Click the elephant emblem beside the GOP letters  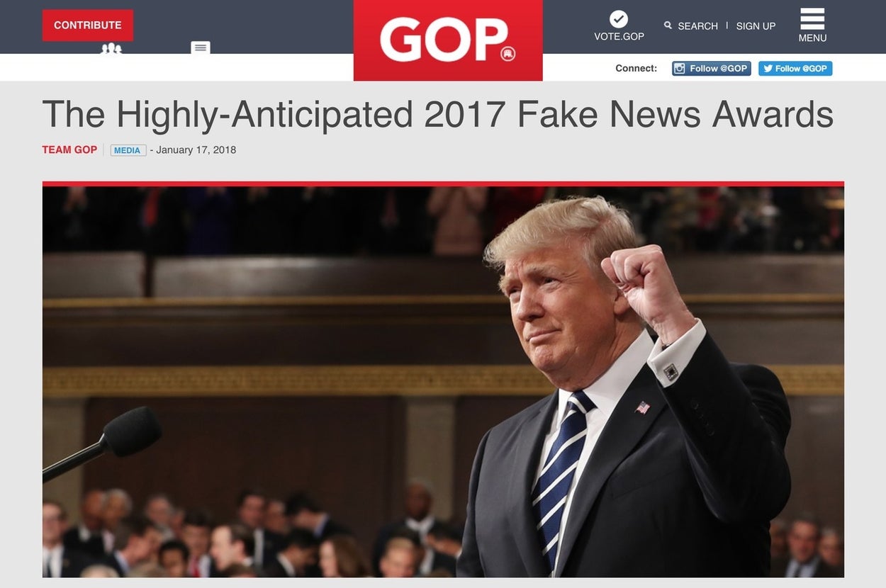point(508,54)
